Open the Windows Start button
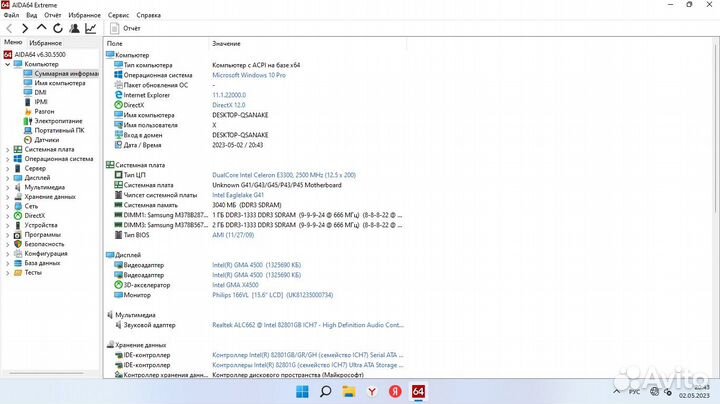720x404 pixels. coord(302,392)
